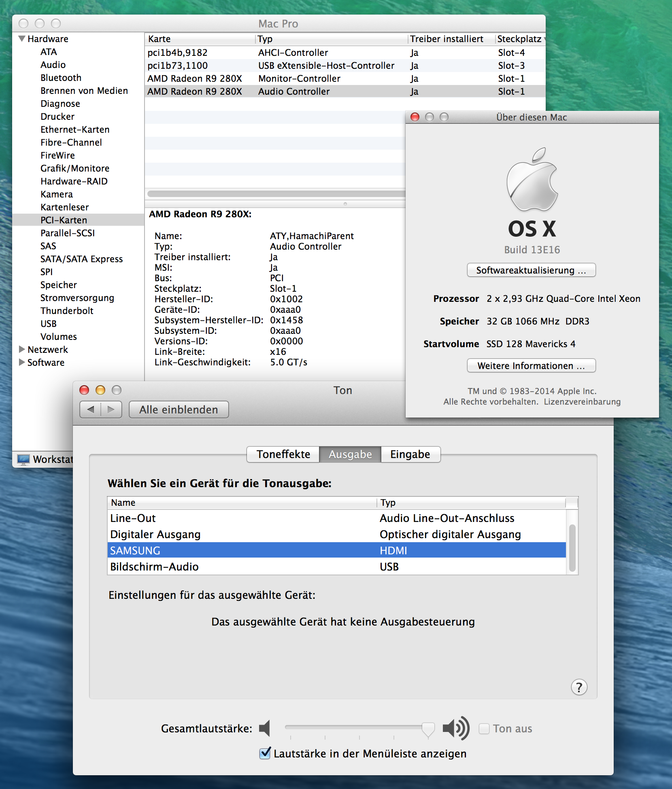Click the output device list scrollbar

coord(572,548)
